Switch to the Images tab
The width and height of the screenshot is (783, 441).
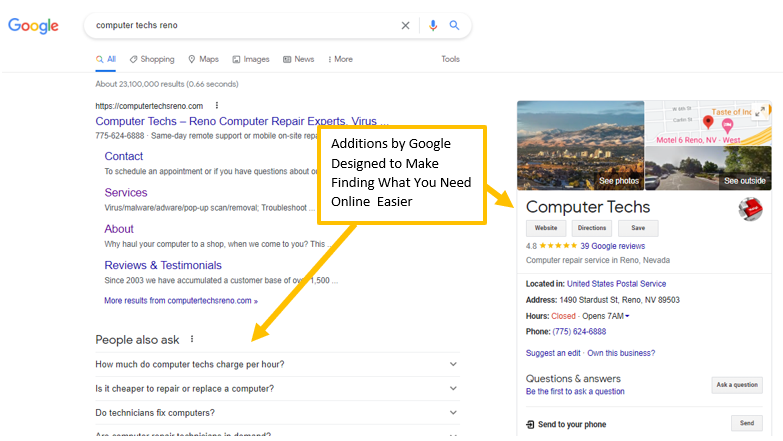click(x=251, y=59)
